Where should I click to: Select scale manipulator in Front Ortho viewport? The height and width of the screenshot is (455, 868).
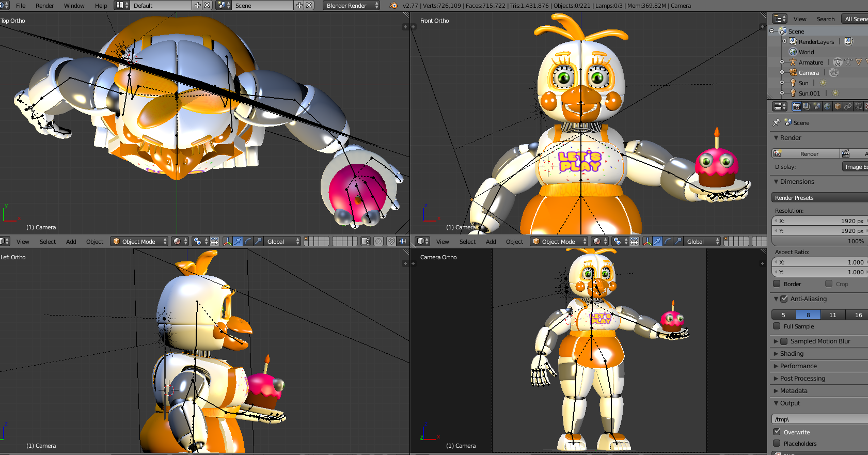tap(678, 241)
